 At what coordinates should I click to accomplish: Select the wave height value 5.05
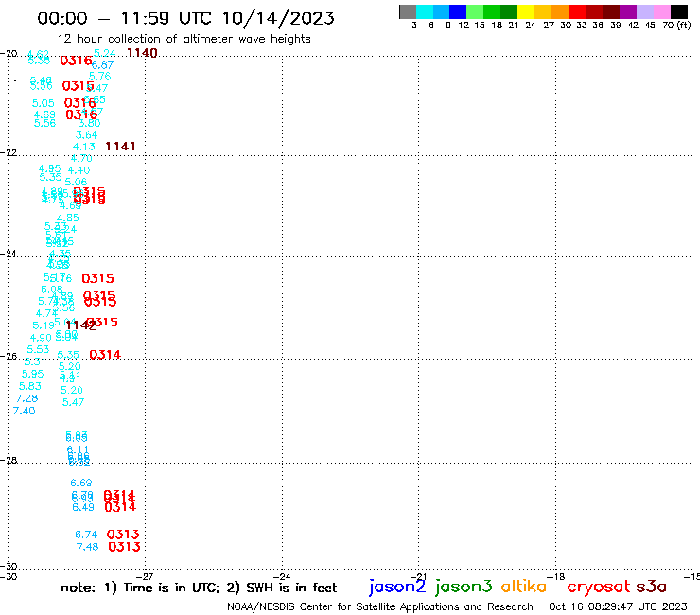(44, 104)
